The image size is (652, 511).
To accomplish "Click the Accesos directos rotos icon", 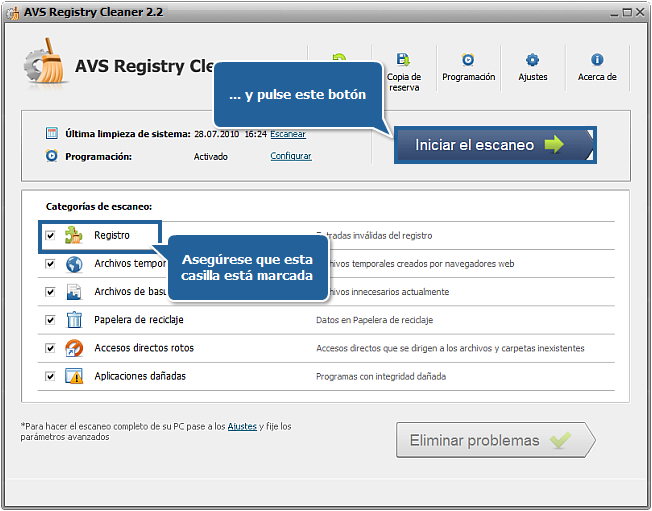I will (x=74, y=348).
